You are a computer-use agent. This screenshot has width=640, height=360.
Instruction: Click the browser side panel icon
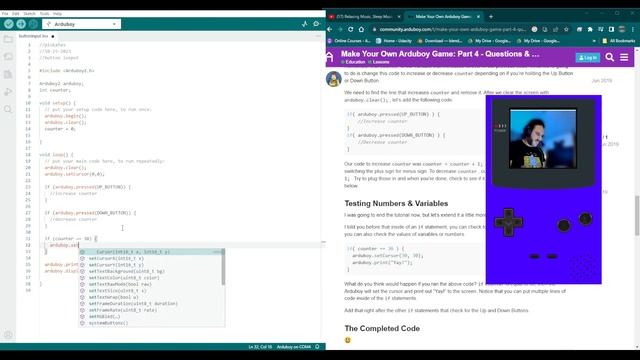611,29
